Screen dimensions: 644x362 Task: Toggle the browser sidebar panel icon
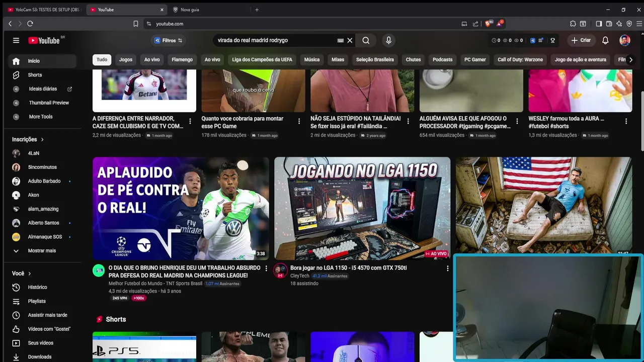tap(599, 24)
